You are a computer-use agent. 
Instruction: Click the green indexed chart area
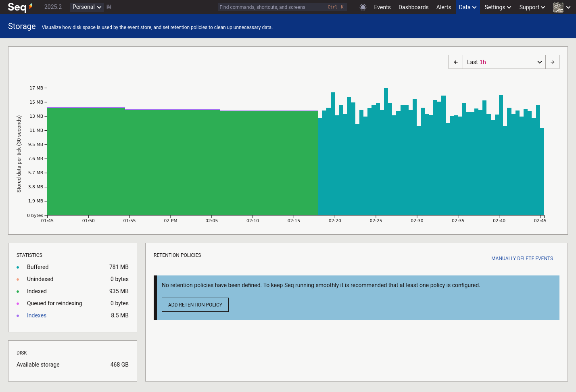[x=183, y=161]
